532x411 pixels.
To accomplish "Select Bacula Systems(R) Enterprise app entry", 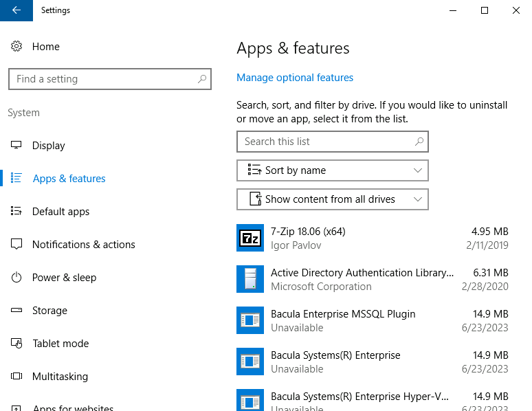I will tap(371, 362).
